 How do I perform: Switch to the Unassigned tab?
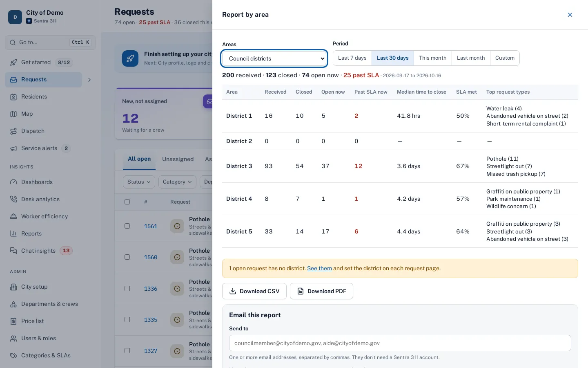point(178,159)
